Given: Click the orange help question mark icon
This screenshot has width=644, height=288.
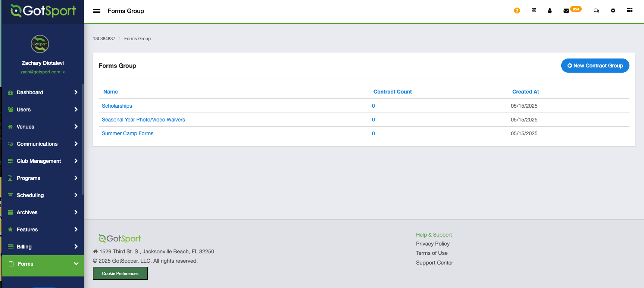Looking at the screenshot, I should (517, 10).
